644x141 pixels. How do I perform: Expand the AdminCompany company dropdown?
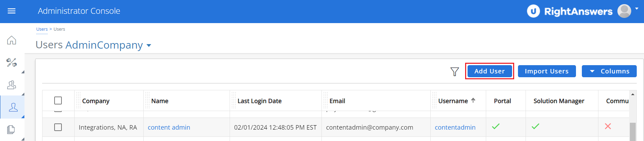pyautogui.click(x=149, y=46)
